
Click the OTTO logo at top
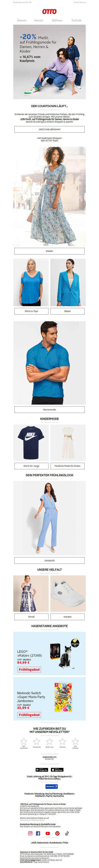(x=49, y=11)
